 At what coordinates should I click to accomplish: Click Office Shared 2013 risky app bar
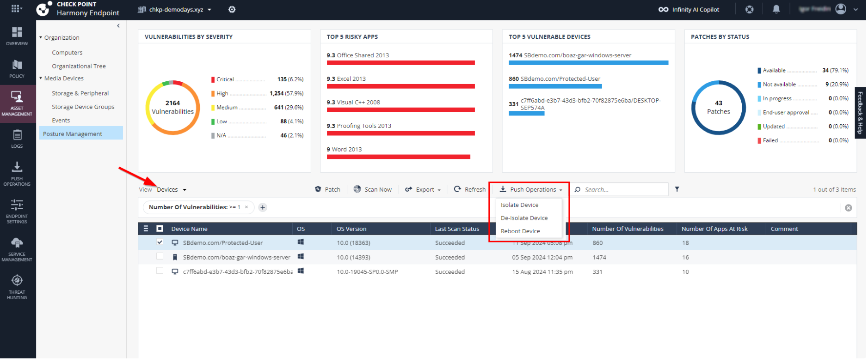click(400, 63)
